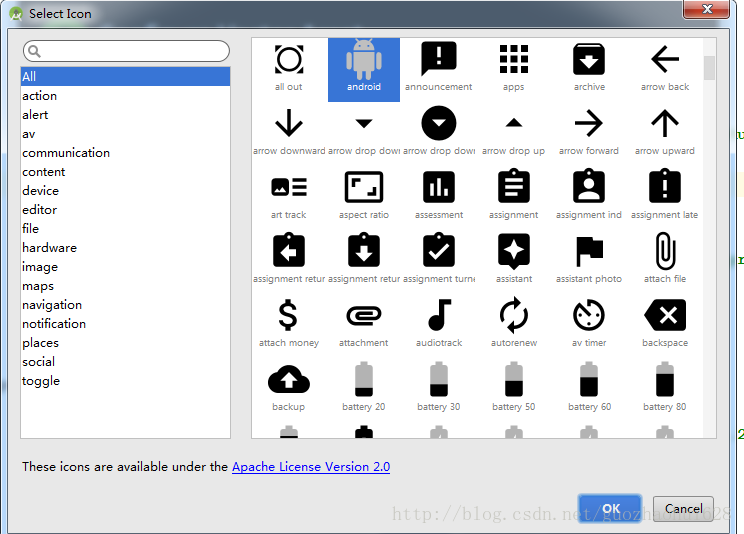Select the audiotrack note icon

(440, 315)
